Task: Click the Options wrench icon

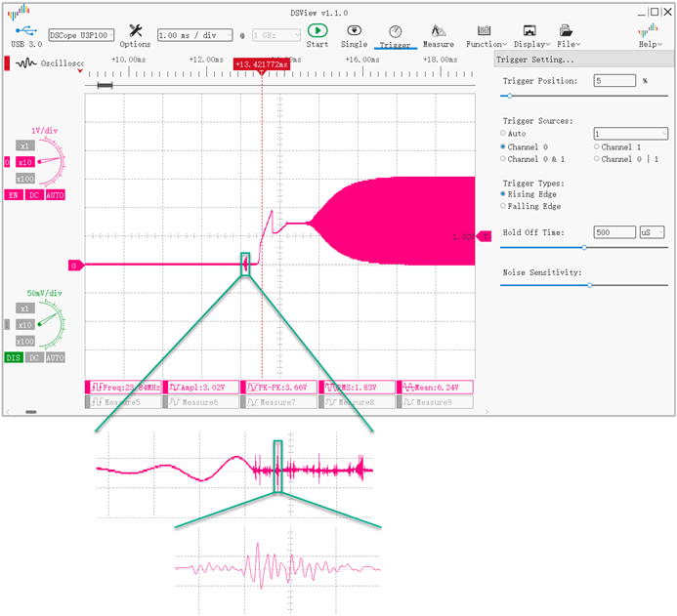Action: pyautogui.click(x=135, y=31)
